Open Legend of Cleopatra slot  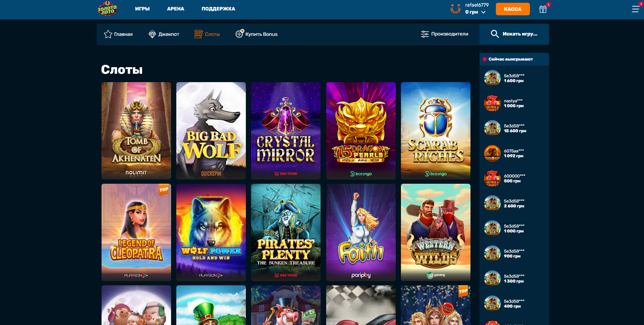pyautogui.click(x=136, y=232)
